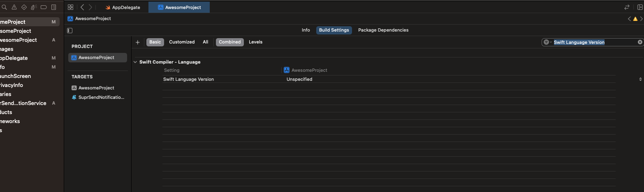
Task: Open the Build Settings tab
Action: [334, 30]
